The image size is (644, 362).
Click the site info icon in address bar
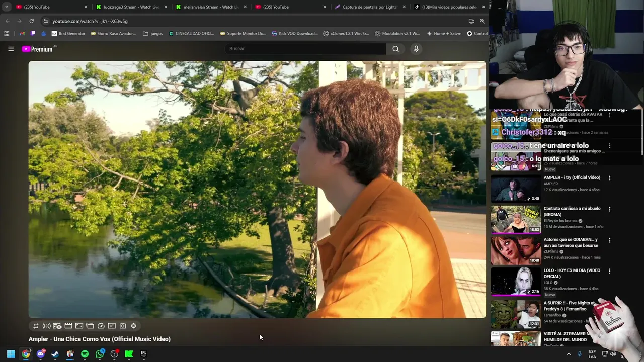click(x=46, y=21)
